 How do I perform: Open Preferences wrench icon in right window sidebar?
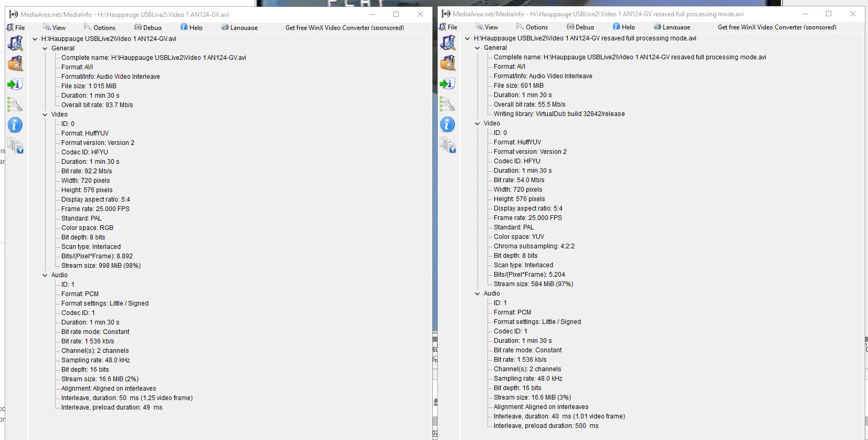448,104
